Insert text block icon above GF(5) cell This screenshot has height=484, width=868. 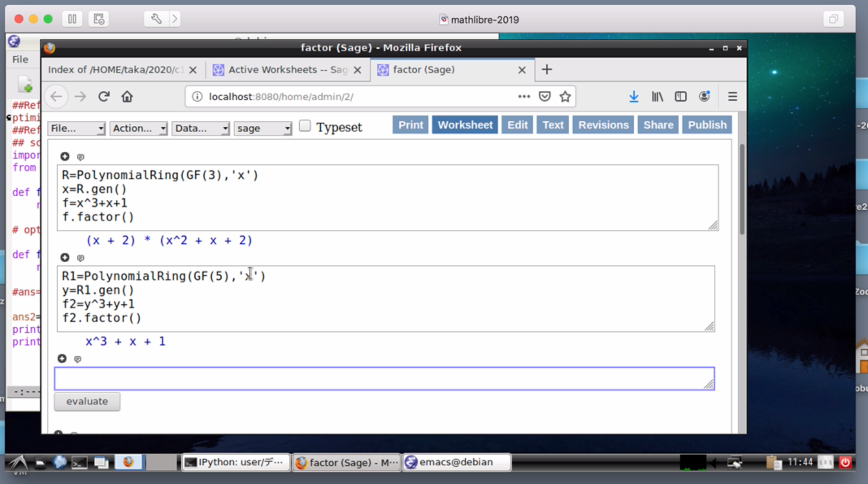[80, 258]
